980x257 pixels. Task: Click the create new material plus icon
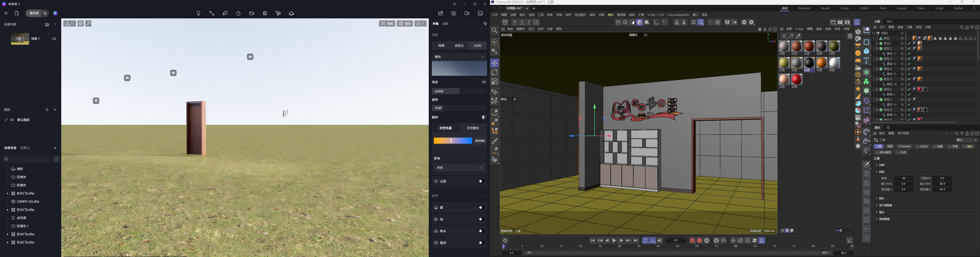[784, 36]
